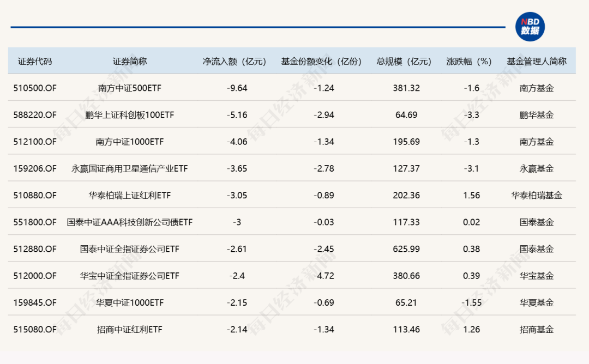This screenshot has height=364, width=589.
Task: Click manager name 招商基金
Action: tap(537, 330)
